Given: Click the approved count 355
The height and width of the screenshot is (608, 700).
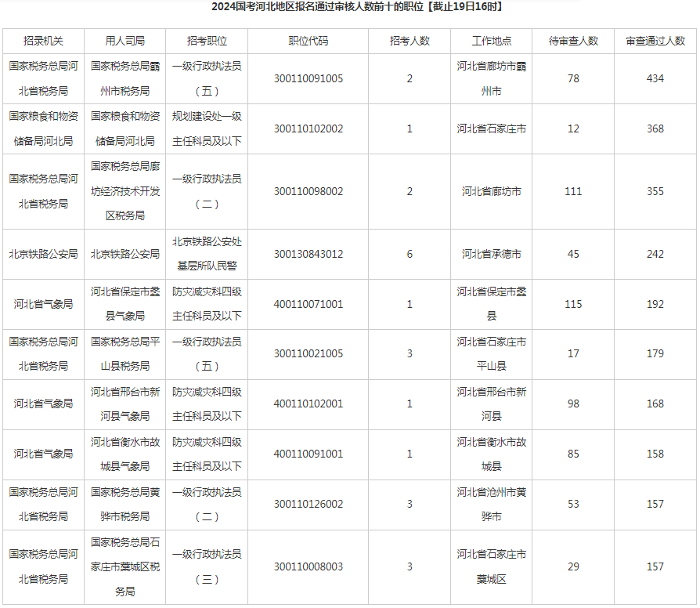Looking at the screenshot, I should [x=655, y=191].
